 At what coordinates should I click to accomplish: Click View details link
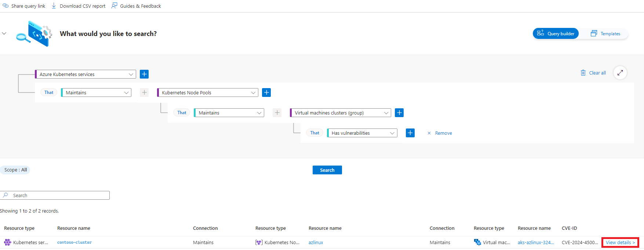click(x=620, y=242)
